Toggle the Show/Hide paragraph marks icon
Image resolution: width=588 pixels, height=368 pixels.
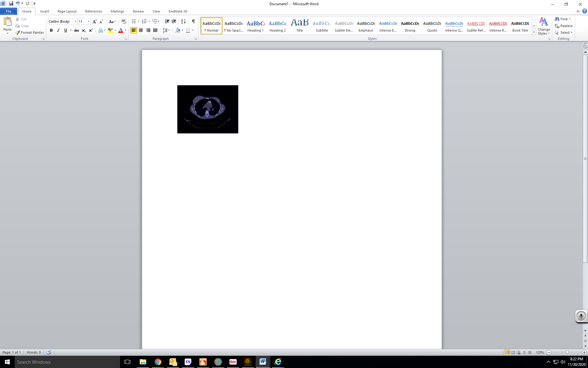193,21
